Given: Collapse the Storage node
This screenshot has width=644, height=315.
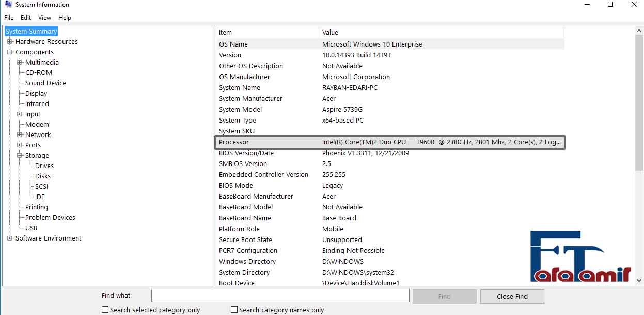Looking at the screenshot, I should coord(20,156).
